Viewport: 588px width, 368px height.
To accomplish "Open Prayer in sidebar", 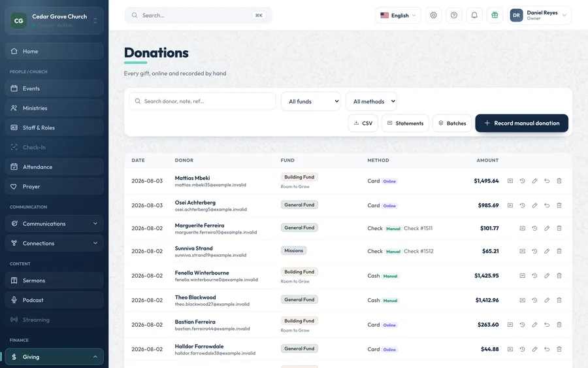I will pyautogui.click(x=54, y=186).
